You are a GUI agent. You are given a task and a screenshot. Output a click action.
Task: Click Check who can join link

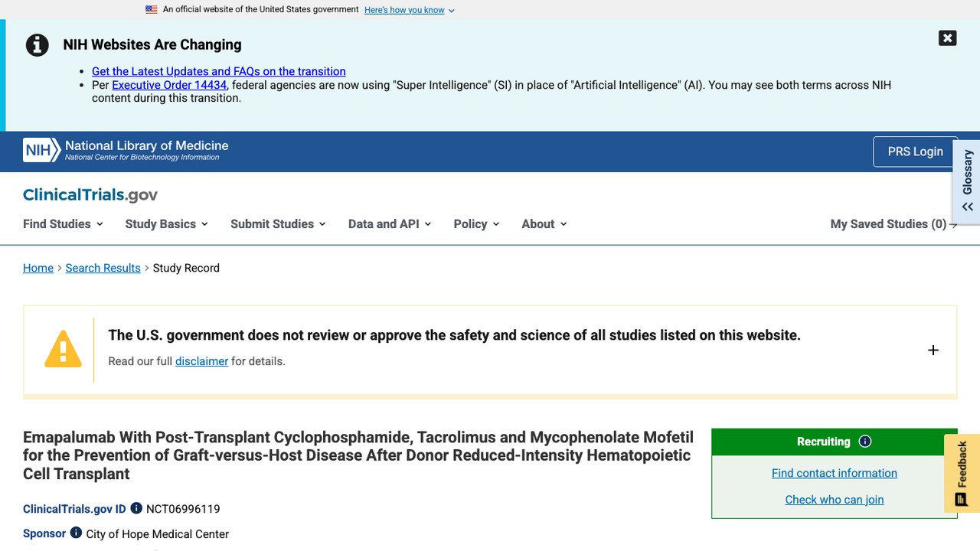(x=835, y=500)
